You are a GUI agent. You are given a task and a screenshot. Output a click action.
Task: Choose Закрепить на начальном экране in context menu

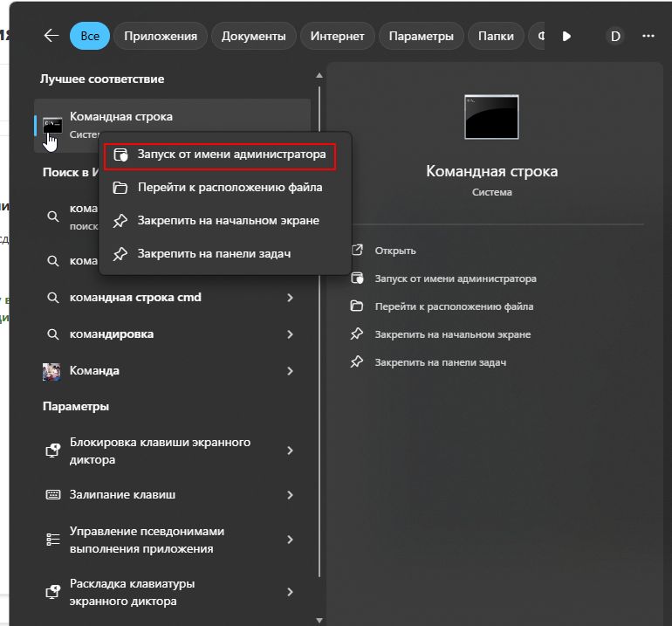pos(225,221)
